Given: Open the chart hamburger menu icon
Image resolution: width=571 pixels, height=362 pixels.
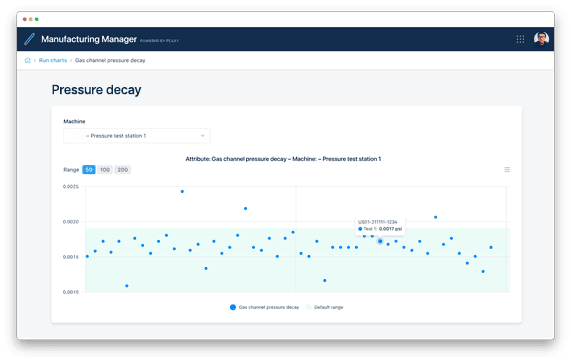Looking at the screenshot, I should pyautogui.click(x=507, y=169).
